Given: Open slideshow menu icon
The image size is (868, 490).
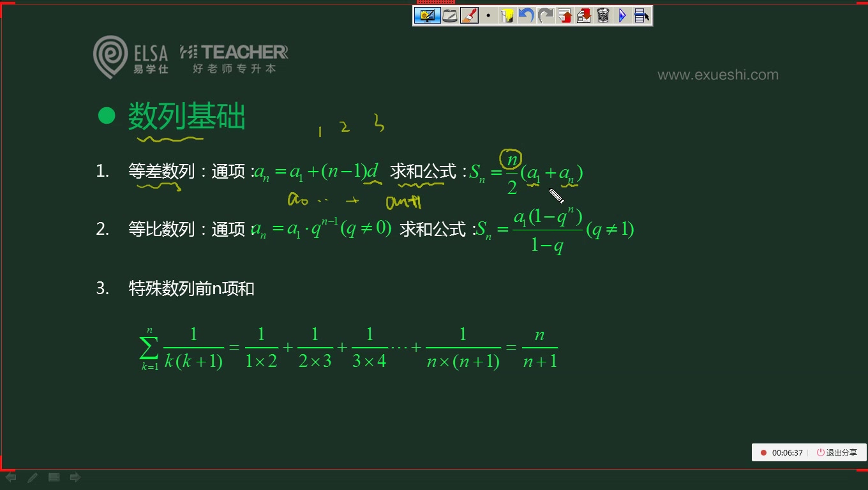Looking at the screenshot, I should coord(54,477).
